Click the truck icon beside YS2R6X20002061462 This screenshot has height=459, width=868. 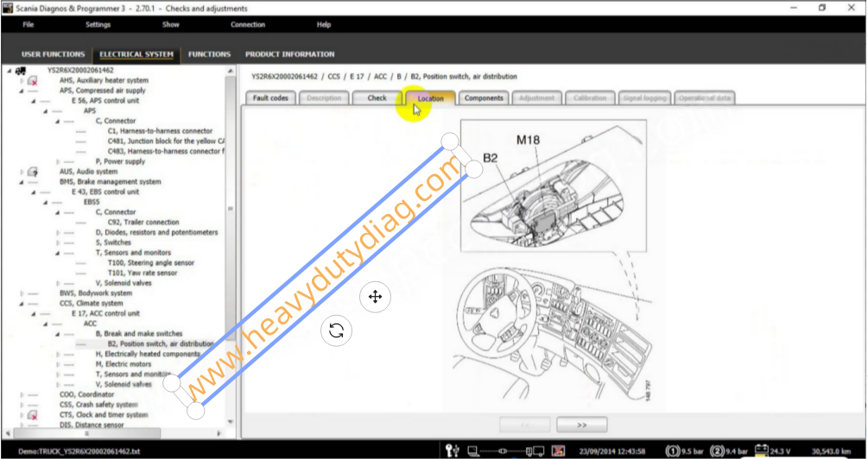point(21,71)
